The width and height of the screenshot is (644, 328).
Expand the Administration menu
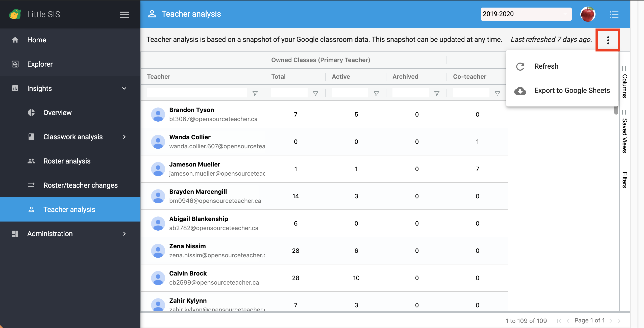tap(124, 234)
